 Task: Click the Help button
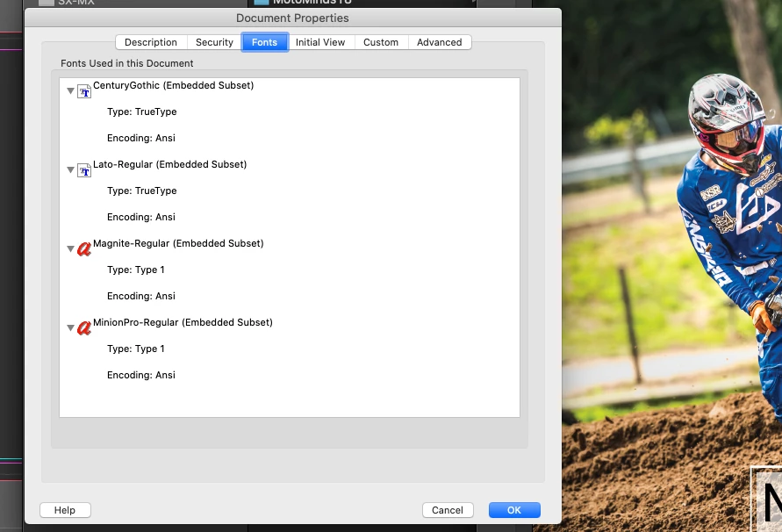click(x=65, y=510)
